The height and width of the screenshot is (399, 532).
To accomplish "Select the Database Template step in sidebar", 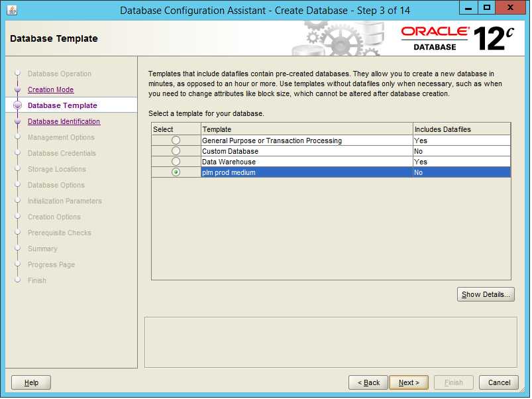I will (x=62, y=105).
